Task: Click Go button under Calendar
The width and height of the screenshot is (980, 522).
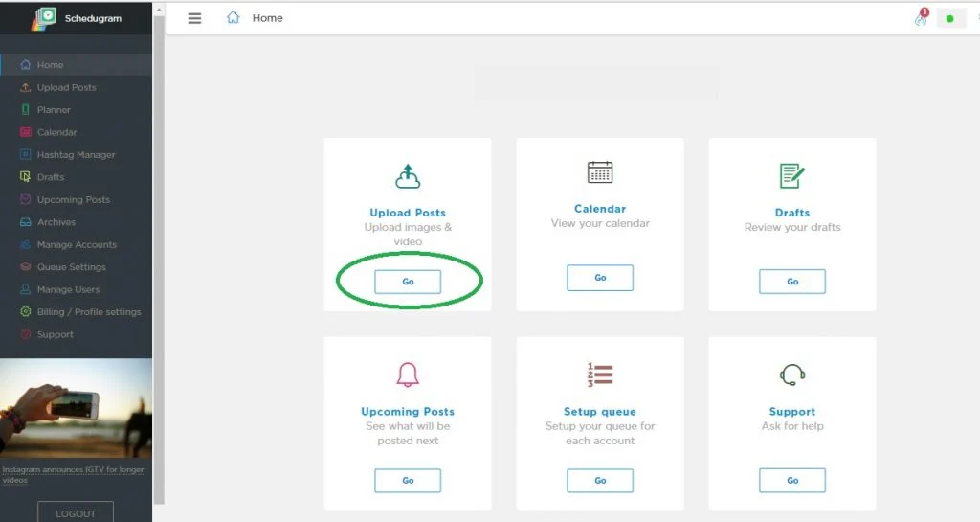Action: point(600,278)
